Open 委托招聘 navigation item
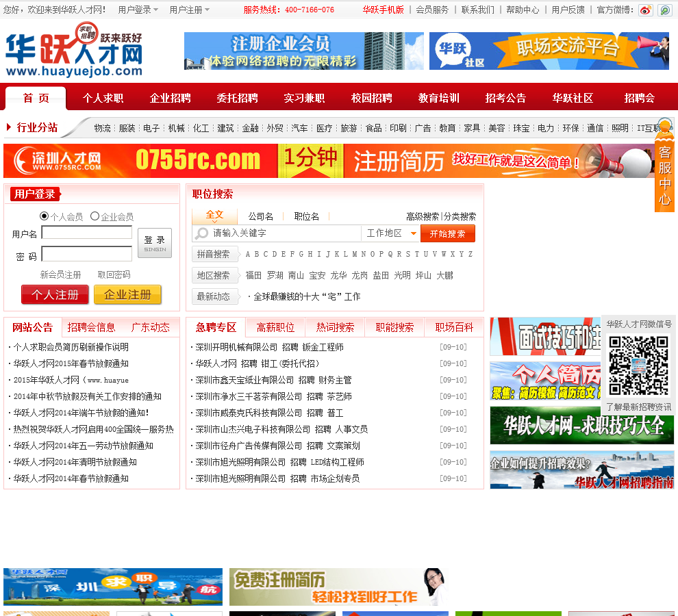The image size is (678, 616). coord(238,98)
